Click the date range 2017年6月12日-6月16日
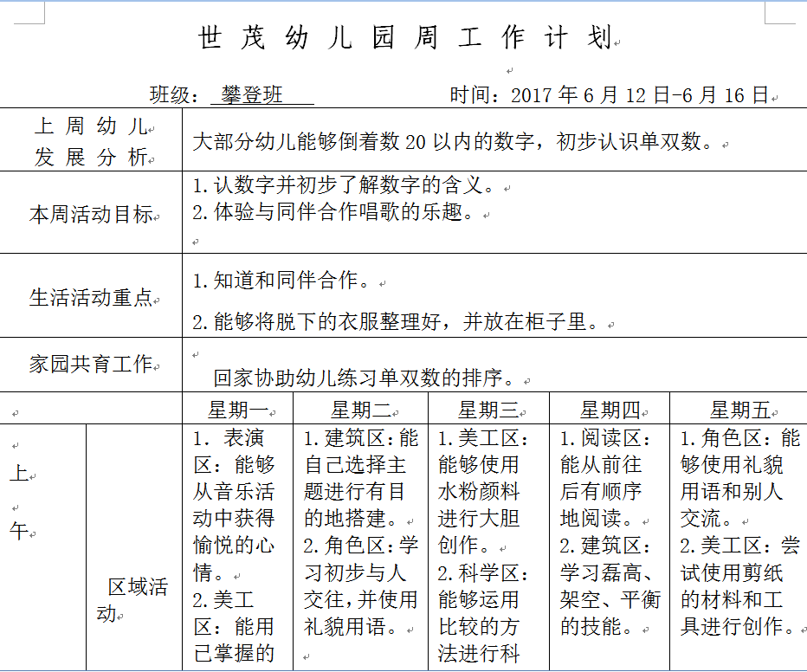Screen dimensions: 807x672 point(639,95)
